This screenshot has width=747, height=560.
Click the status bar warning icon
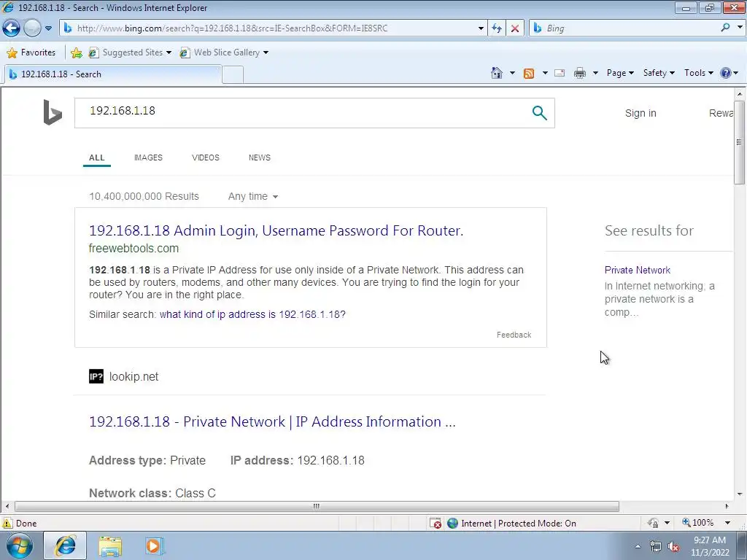[x=7, y=523]
